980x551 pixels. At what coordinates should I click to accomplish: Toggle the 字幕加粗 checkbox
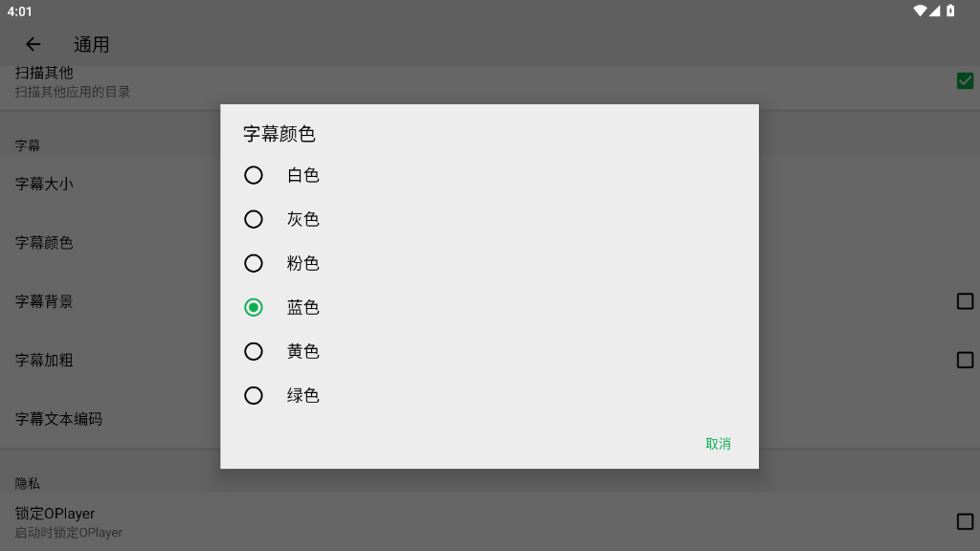965,361
